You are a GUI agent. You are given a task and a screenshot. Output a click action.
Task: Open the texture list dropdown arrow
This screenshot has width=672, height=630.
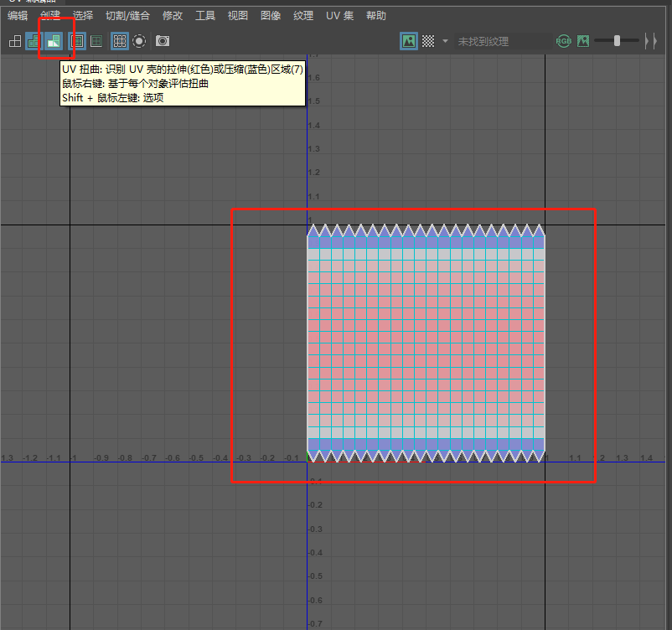coord(445,41)
